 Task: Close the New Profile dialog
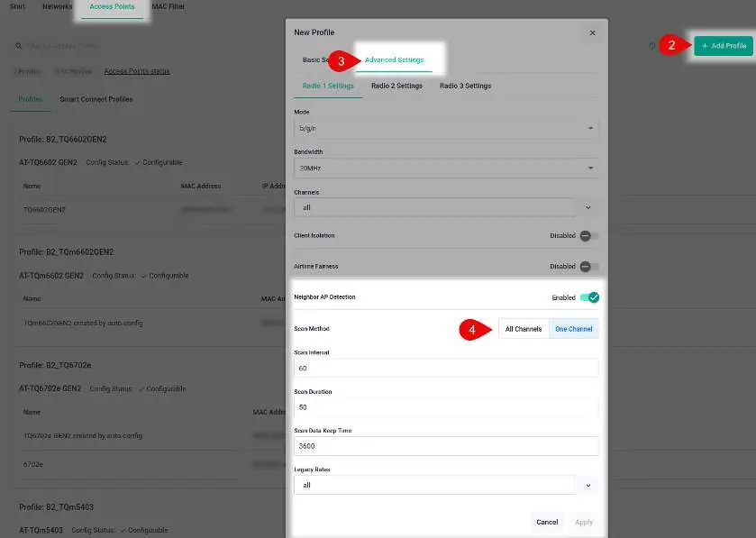pyautogui.click(x=592, y=32)
